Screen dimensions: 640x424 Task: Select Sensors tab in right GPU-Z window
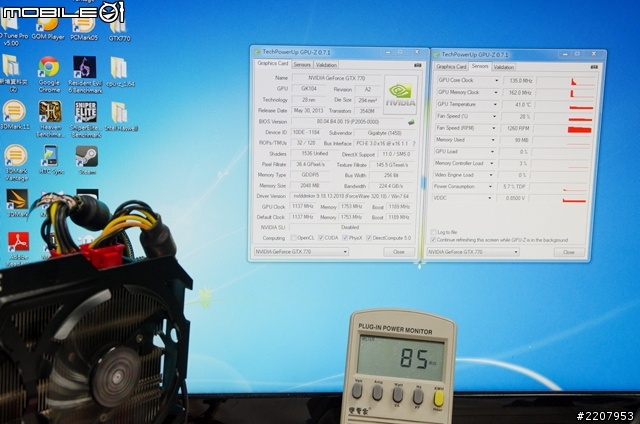(x=480, y=66)
